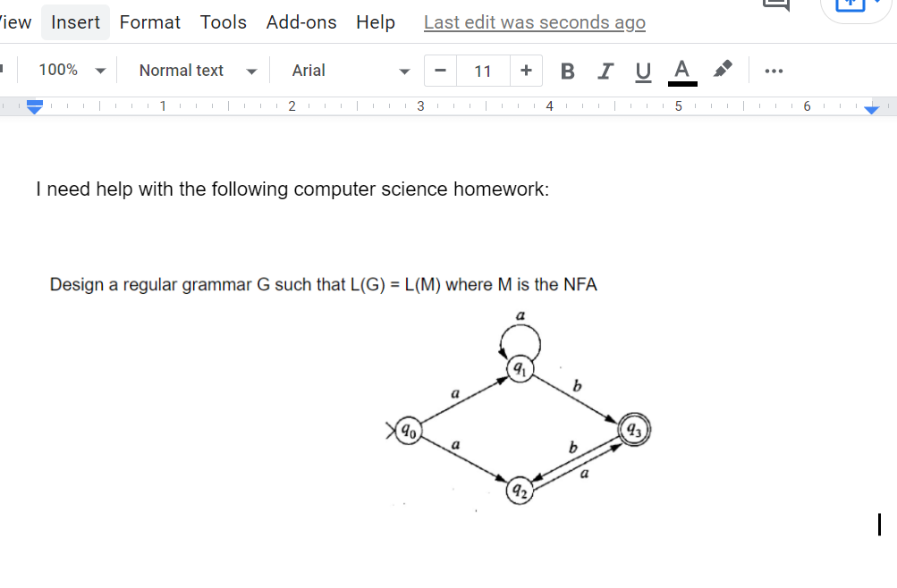The image size is (897, 588).
Task: Decrease font size with the minus button
Action: tap(439, 70)
